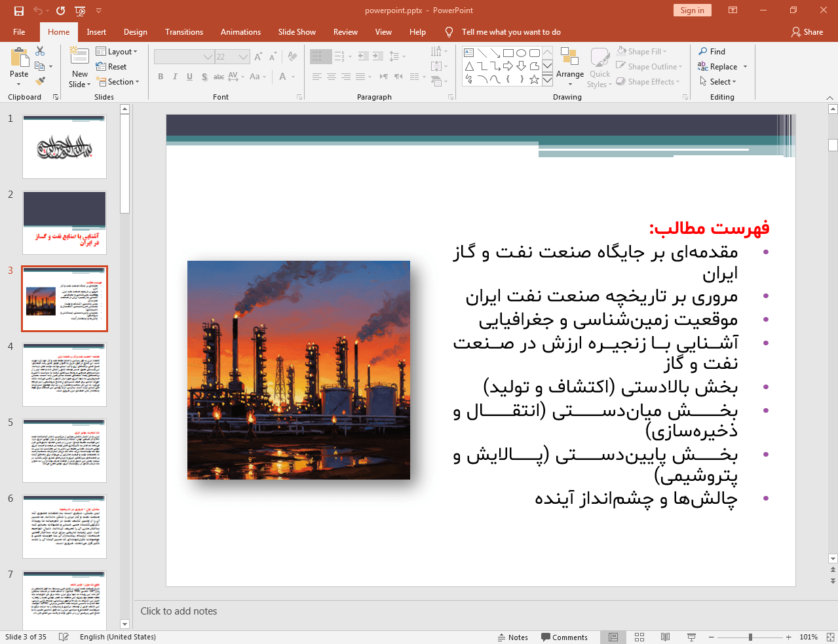Switch to Reading View icon
838x644 pixels.
tap(665, 637)
